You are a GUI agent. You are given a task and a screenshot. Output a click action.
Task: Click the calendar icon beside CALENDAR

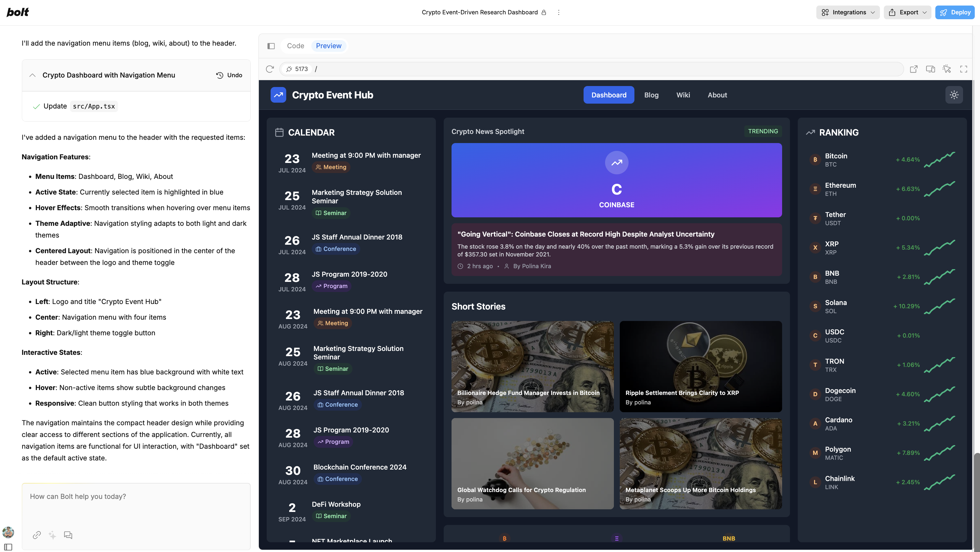coord(279,132)
